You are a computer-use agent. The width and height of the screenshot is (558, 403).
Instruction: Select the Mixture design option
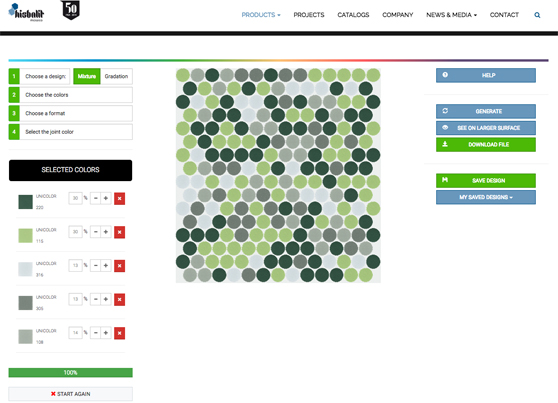tap(87, 76)
